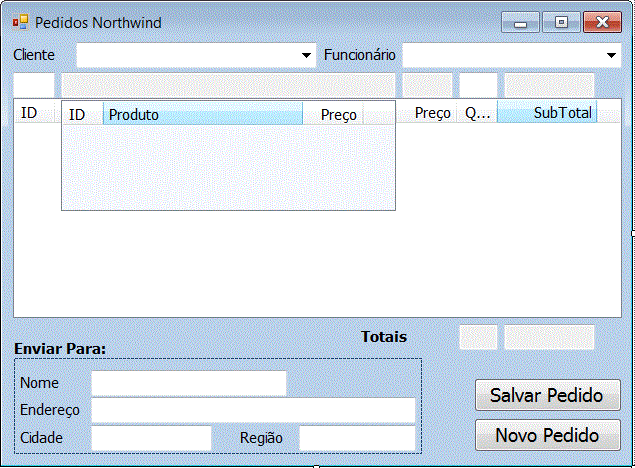635x468 pixels.
Task: Click the Enviar Para: heading
Action: click(x=60, y=349)
